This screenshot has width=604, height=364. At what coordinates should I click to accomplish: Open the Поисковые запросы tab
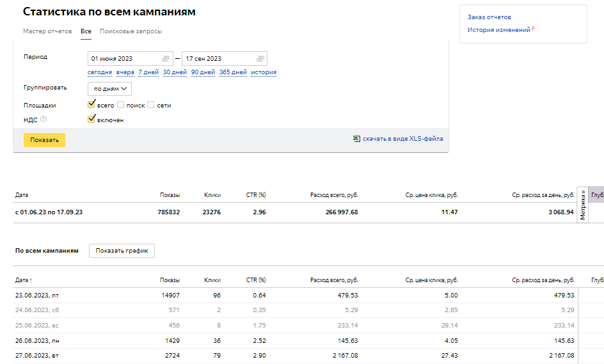click(131, 31)
